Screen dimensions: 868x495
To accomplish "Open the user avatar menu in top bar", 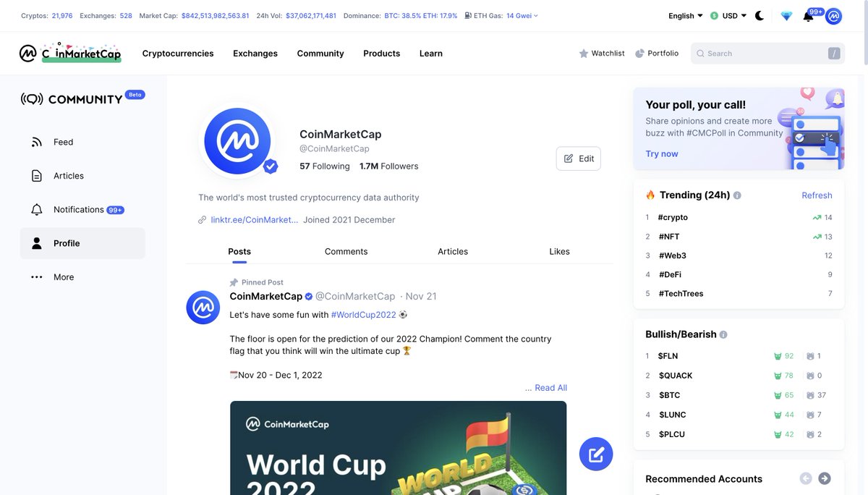I will point(833,16).
